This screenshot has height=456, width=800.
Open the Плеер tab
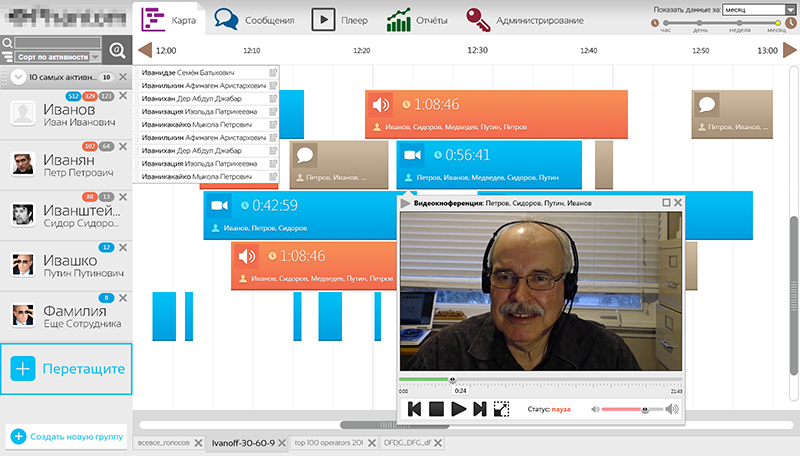coord(339,20)
